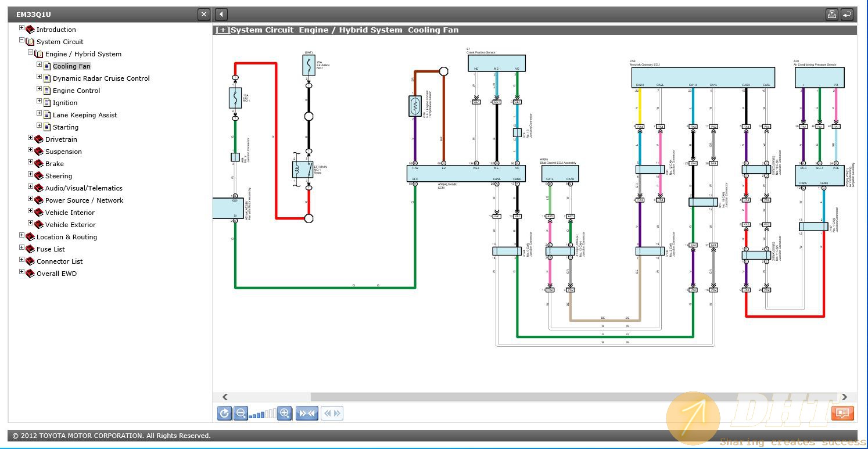
Task: Click the Crank Position Sensor box in diagram
Action: (497, 64)
